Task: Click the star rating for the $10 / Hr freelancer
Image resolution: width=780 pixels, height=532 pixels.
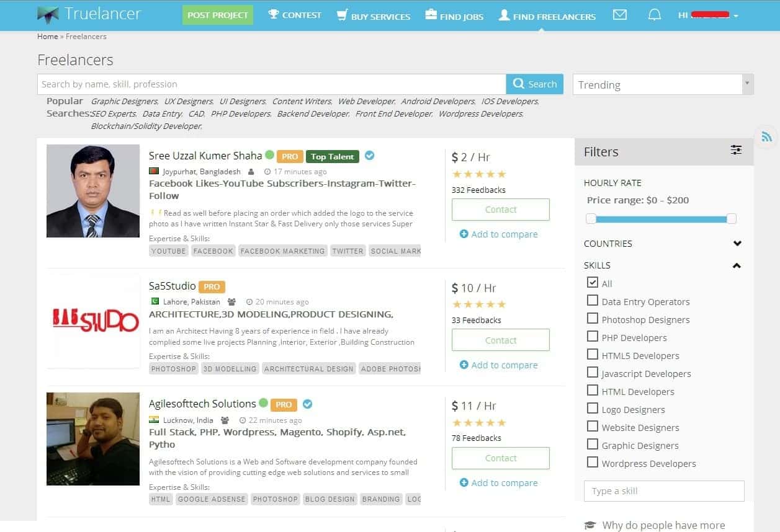Action: click(479, 304)
